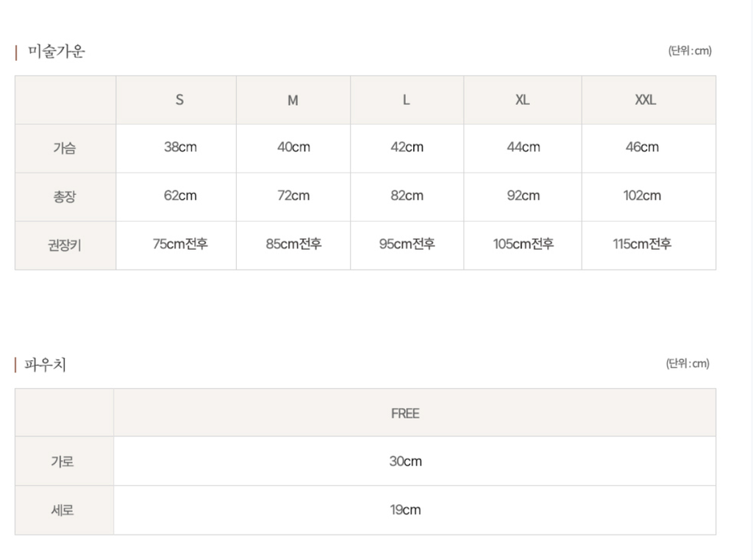Click the 가슴 row label

pyautogui.click(x=64, y=148)
